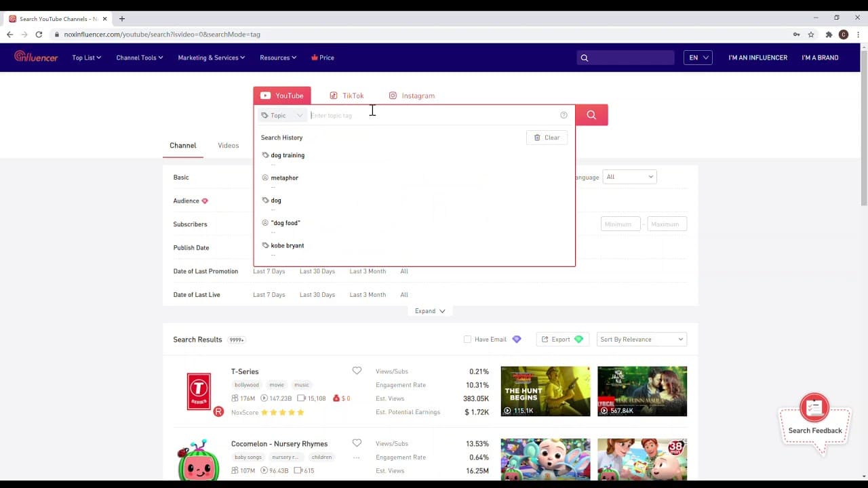Choose 'dog training' from search history
Image resolution: width=868 pixels, height=488 pixels.
[x=288, y=155]
